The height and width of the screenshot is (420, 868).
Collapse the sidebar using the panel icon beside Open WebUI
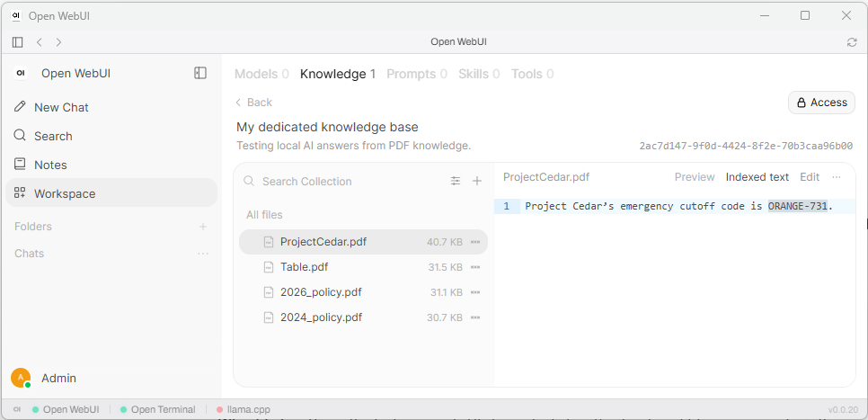click(x=200, y=73)
